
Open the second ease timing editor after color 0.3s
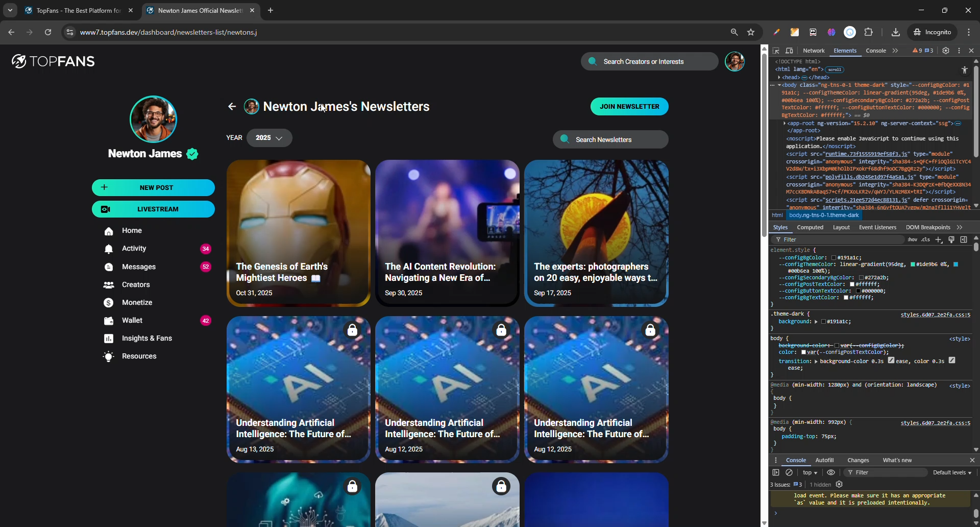point(952,361)
